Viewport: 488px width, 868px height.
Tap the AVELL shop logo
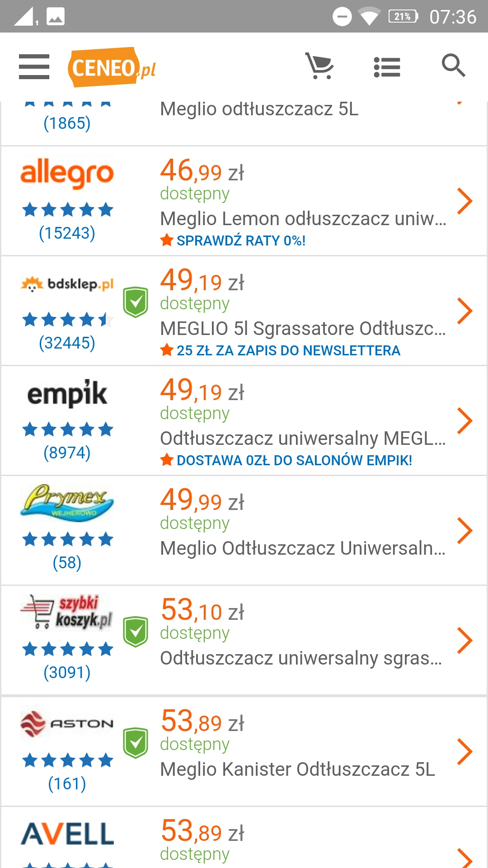point(67,834)
